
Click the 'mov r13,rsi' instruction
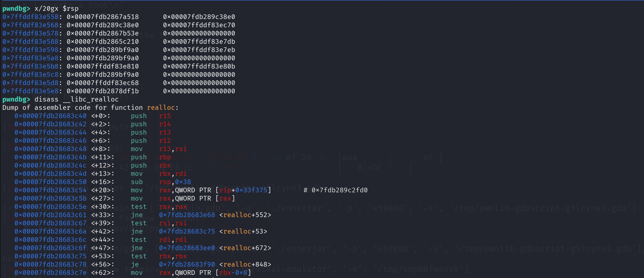point(159,149)
